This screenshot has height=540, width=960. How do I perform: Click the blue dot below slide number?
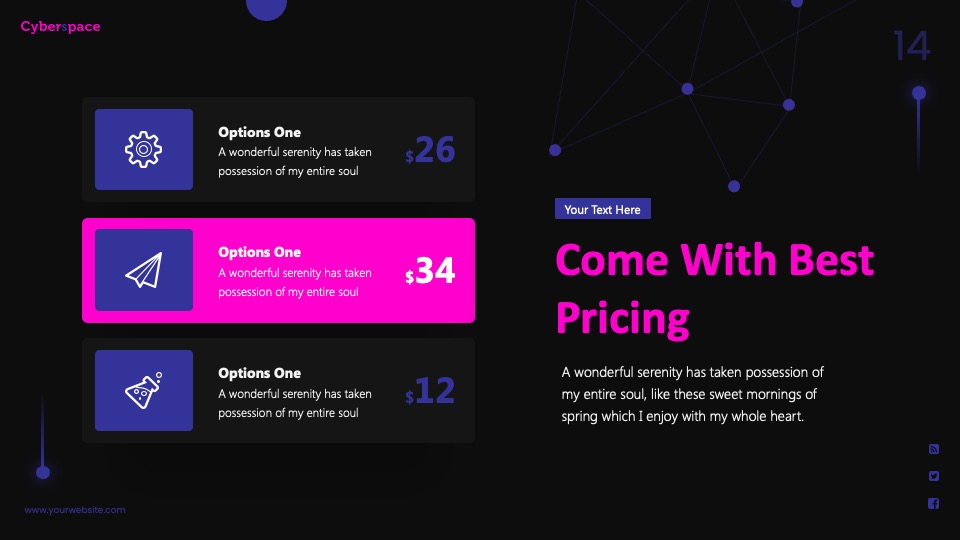(x=918, y=93)
